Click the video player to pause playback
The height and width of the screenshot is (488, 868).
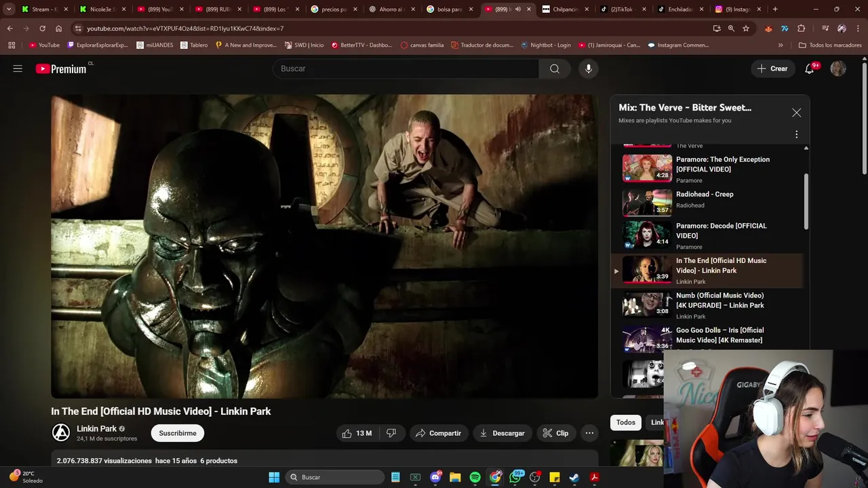pos(324,246)
